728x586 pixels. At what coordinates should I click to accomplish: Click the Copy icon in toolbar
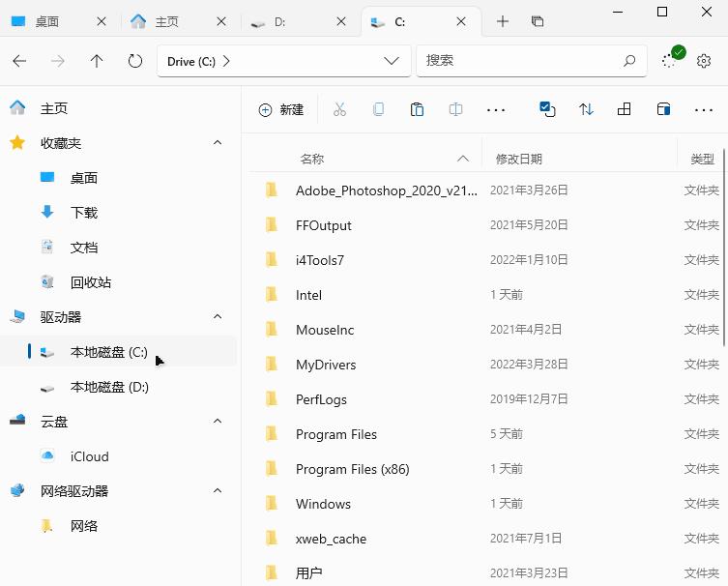pyautogui.click(x=378, y=110)
